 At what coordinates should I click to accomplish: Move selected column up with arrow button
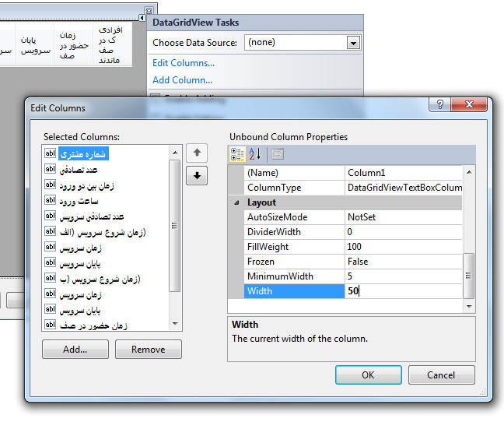point(197,153)
